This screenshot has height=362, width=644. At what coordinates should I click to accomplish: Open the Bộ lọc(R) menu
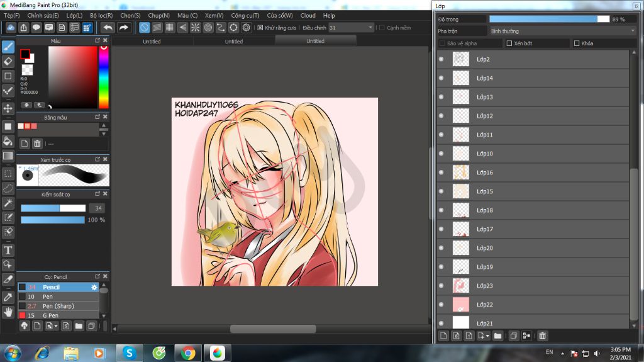[101, 16]
